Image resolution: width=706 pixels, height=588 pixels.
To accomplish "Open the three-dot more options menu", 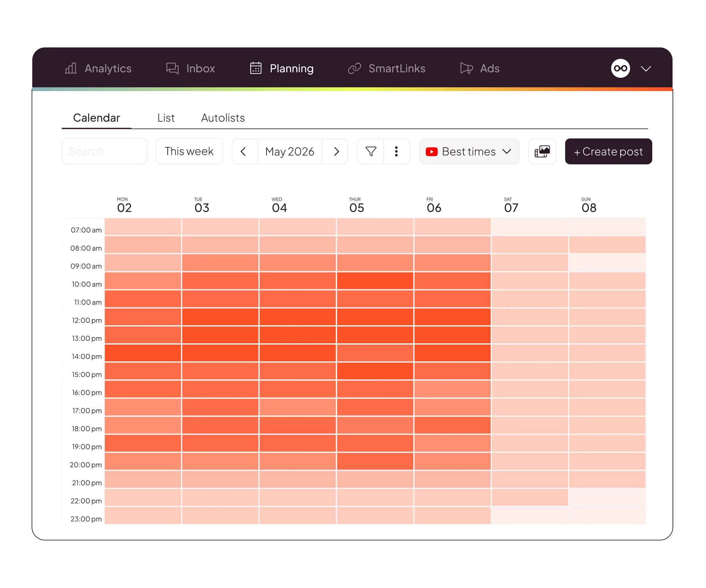I will 396,151.
